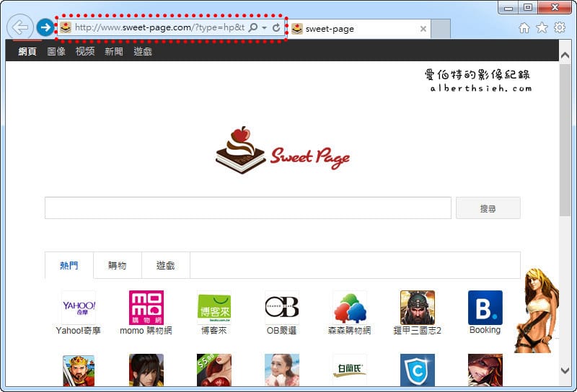
Task: Open the momo 購物網 shortcut icon
Action: pos(146,308)
